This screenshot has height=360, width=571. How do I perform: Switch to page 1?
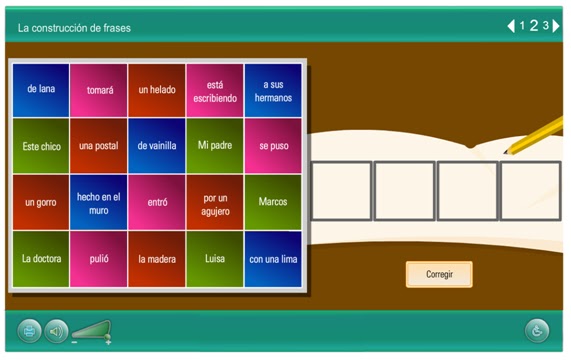point(522,25)
